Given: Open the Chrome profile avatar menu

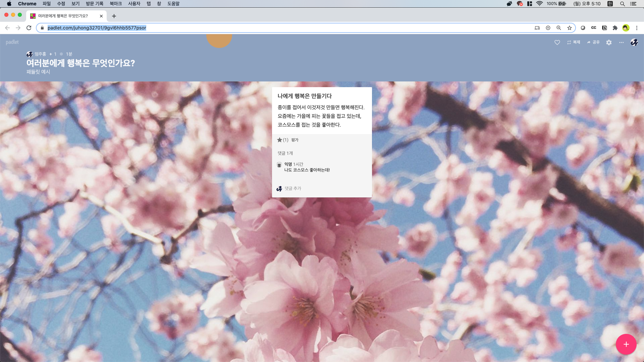Looking at the screenshot, I should (x=626, y=28).
